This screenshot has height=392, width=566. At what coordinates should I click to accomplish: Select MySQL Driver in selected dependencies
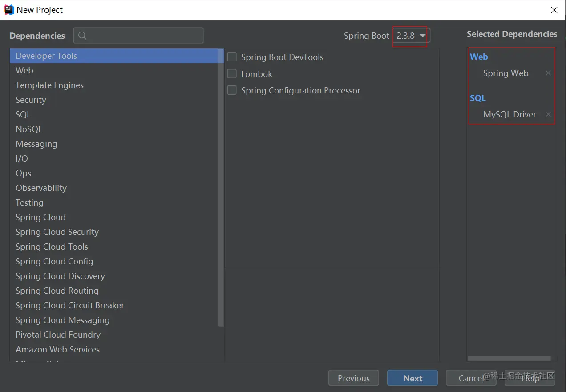point(509,114)
